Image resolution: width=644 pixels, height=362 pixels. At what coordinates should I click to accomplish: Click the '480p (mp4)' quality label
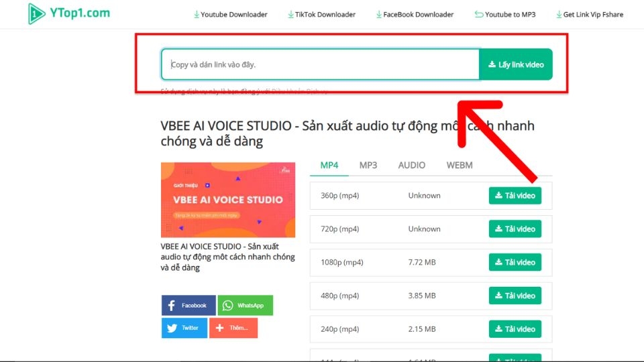(339, 296)
